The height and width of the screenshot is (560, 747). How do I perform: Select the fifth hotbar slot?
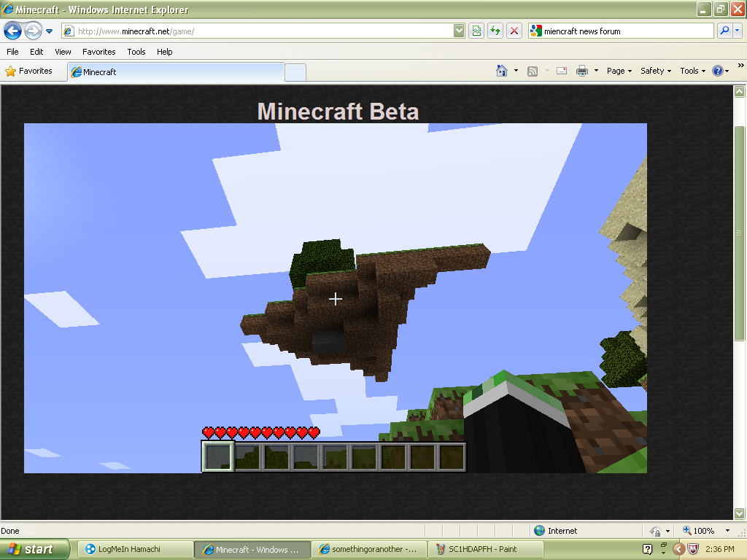(x=335, y=457)
